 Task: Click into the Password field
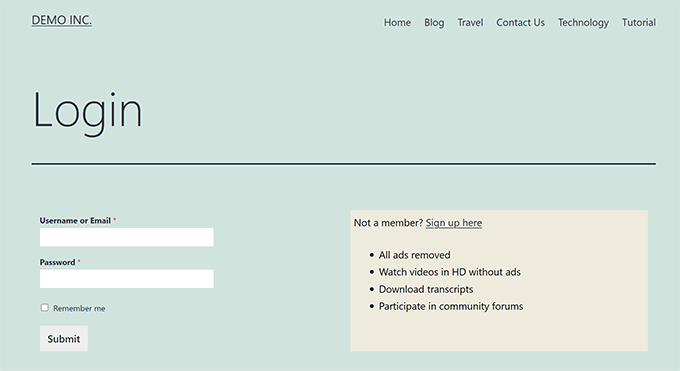[x=127, y=279]
